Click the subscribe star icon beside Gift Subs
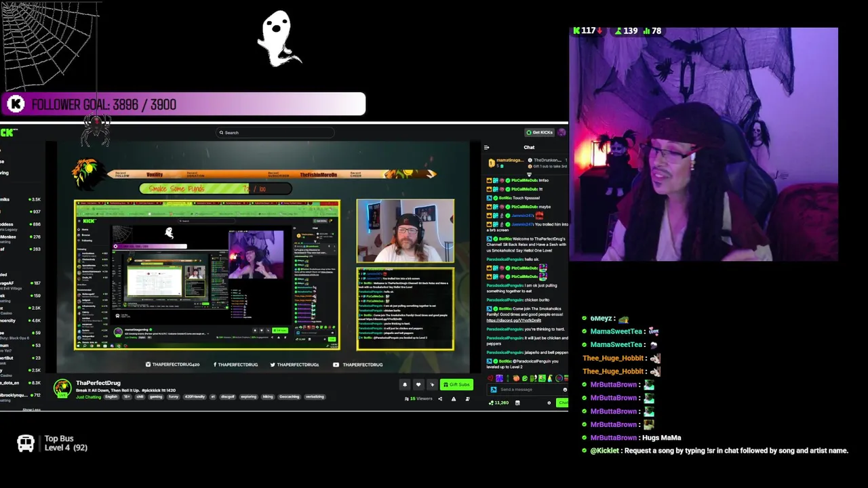Image resolution: width=868 pixels, height=488 pixels. coord(432,384)
